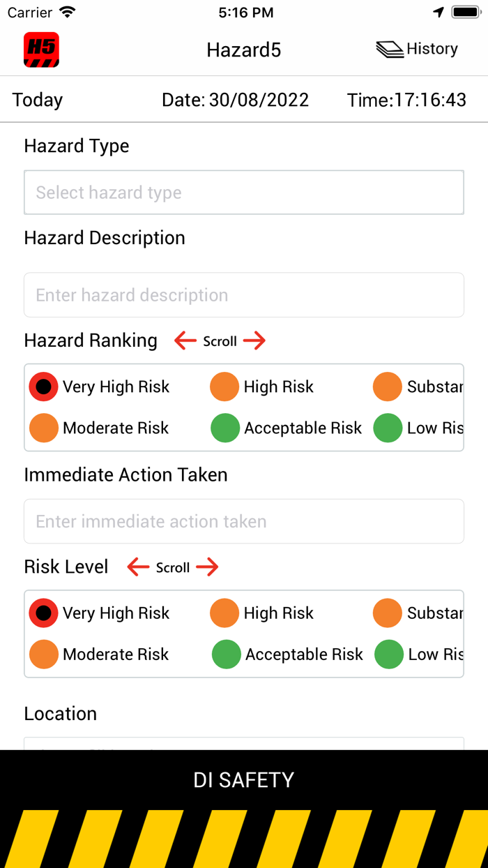Click the DI SAFETY banner
Screen dimensions: 488x868
click(x=244, y=779)
